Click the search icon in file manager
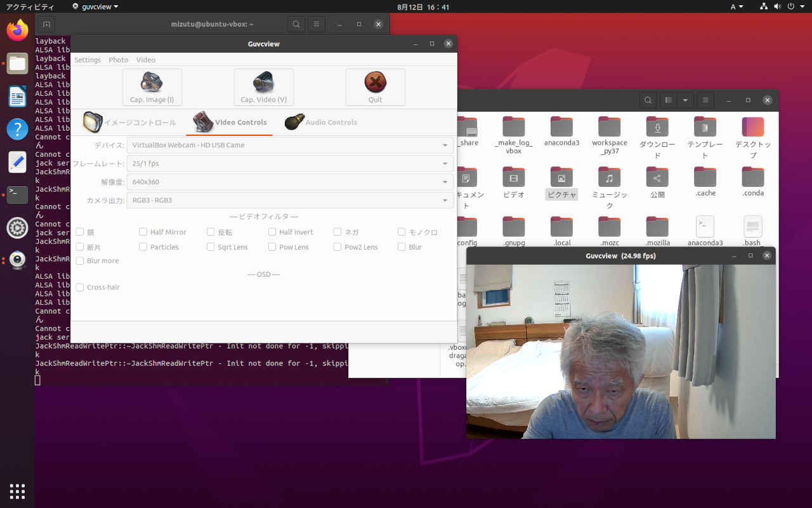Viewport: 812px width, 508px height. click(647, 100)
